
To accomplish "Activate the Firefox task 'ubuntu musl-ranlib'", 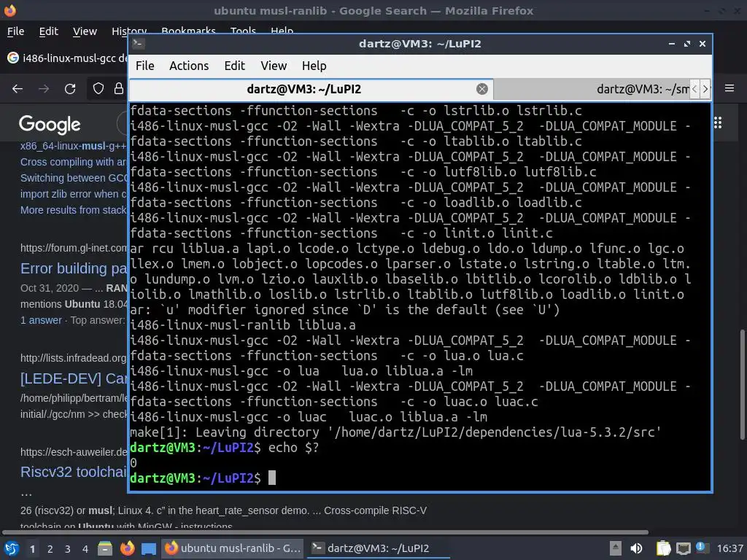I will coord(233,548).
